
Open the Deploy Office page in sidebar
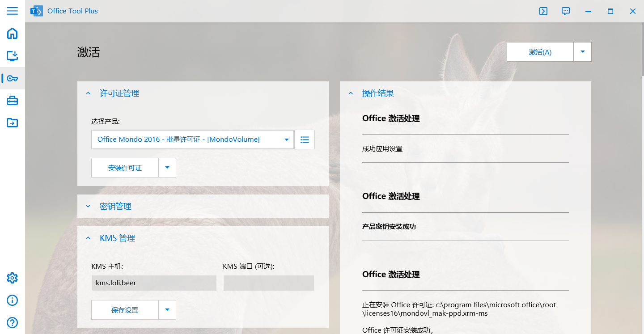[12, 56]
